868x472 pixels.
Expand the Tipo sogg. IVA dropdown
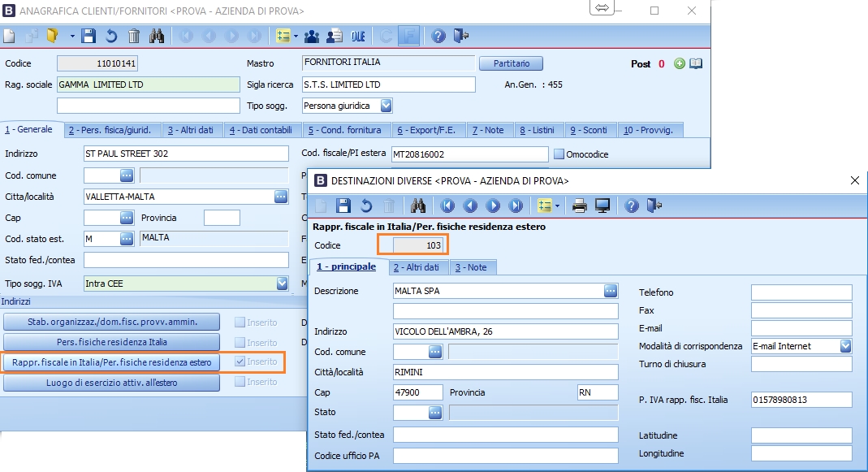(282, 284)
